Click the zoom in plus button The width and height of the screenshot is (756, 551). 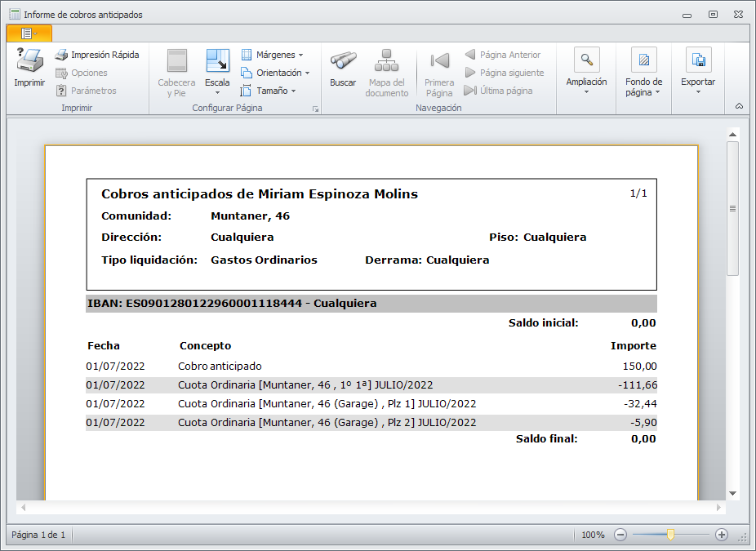coord(721,535)
